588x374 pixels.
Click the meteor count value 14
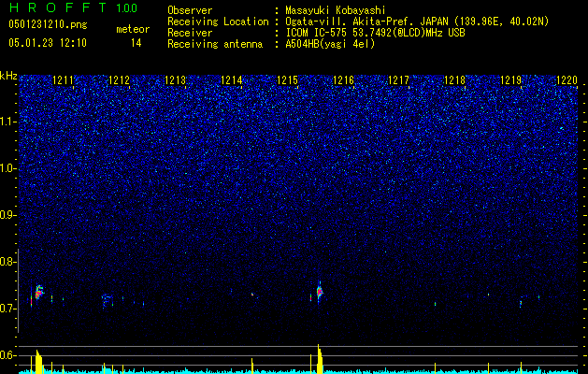click(136, 43)
